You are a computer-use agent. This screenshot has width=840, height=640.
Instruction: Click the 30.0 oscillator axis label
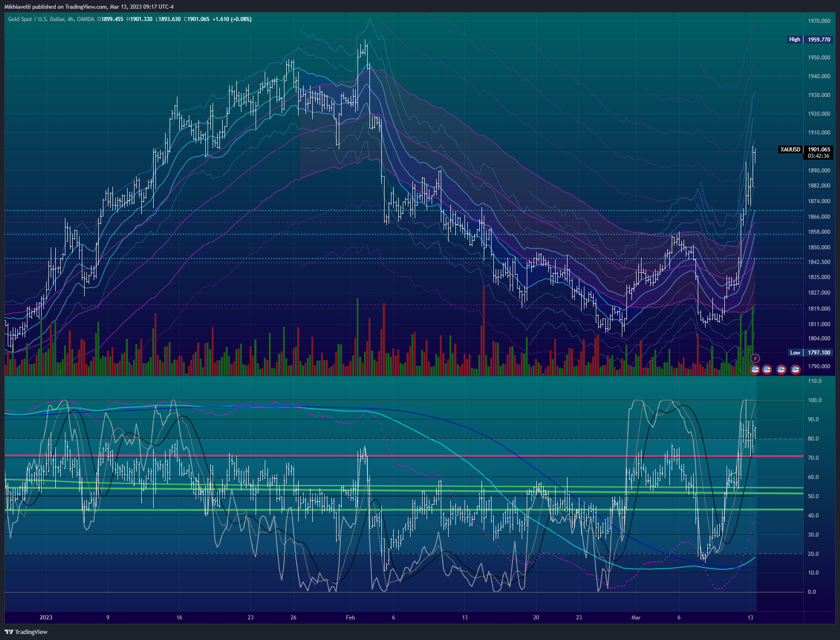click(x=813, y=535)
